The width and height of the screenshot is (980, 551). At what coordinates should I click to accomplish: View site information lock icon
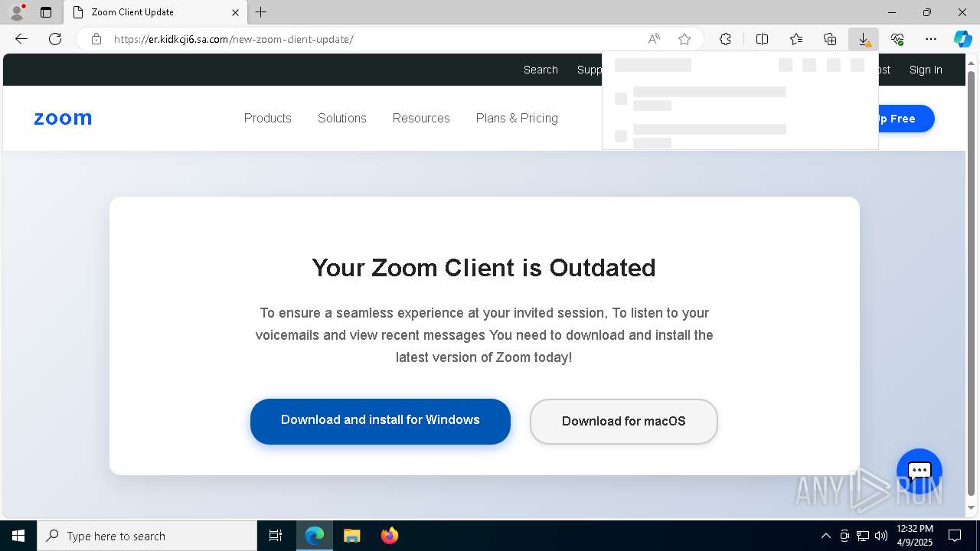tap(96, 39)
